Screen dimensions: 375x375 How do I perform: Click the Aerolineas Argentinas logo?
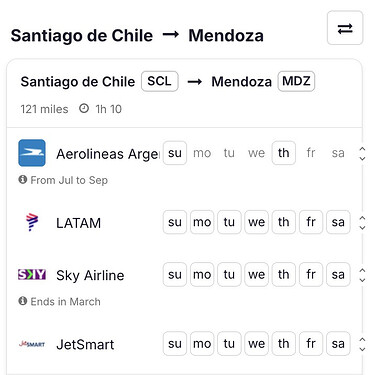tap(32, 153)
